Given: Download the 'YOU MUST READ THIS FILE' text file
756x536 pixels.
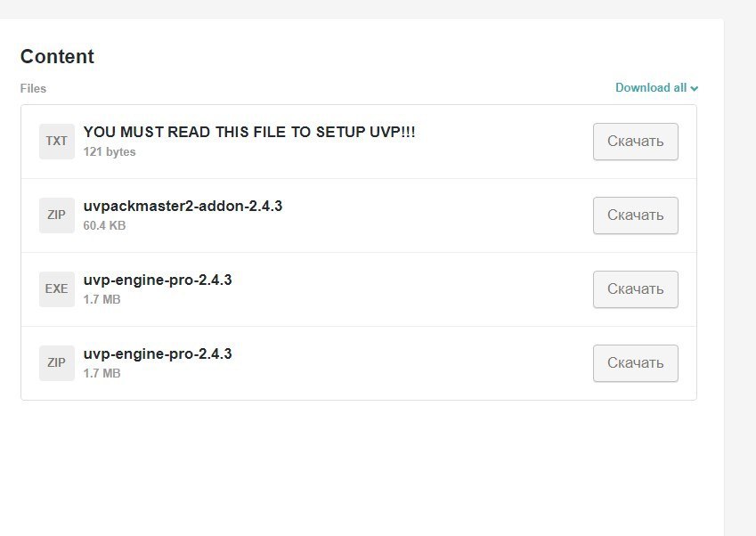Looking at the screenshot, I should point(635,142).
